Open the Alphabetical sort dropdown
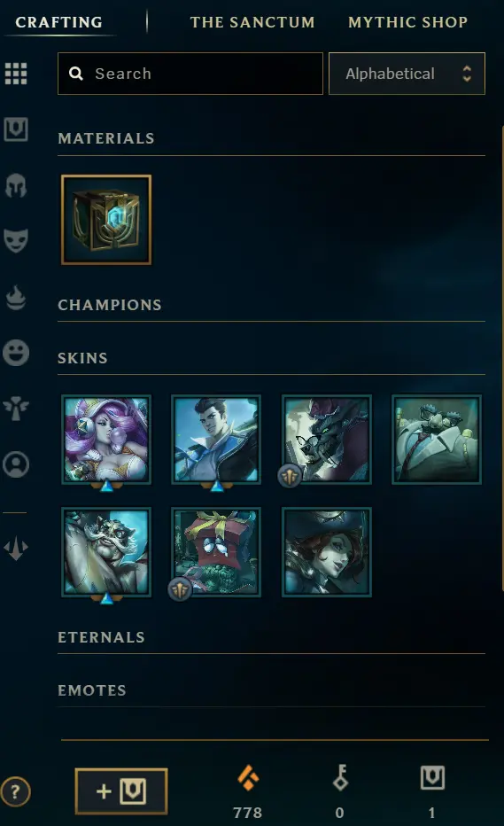Viewport: 504px width, 826px height. click(407, 74)
